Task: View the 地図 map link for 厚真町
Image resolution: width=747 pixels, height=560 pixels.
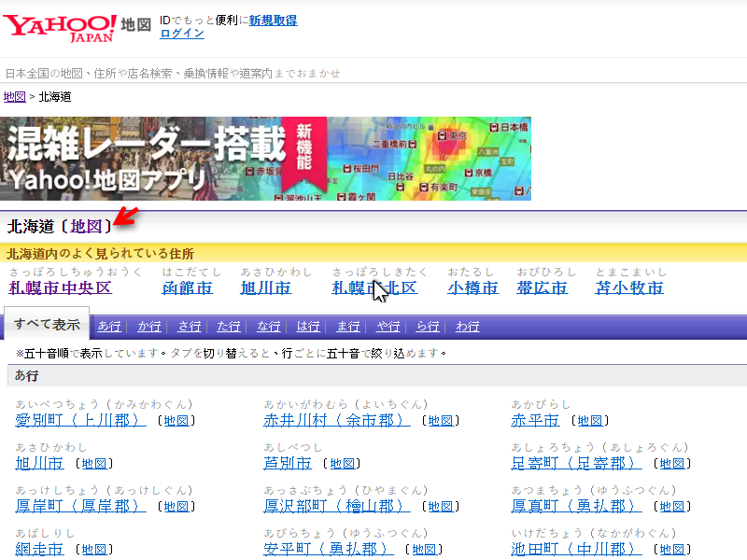Action: 672,506
